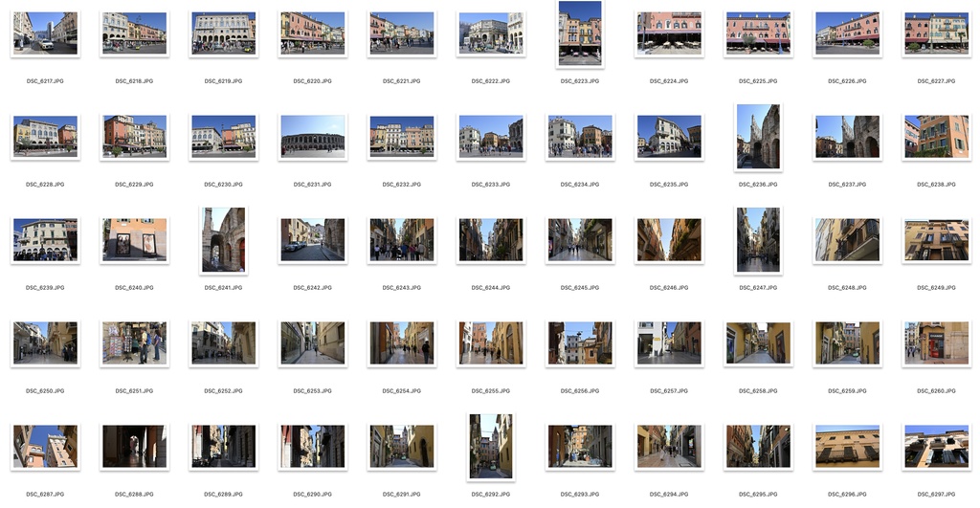Select the DSC_6249.JPG thumbnail

coord(936,240)
